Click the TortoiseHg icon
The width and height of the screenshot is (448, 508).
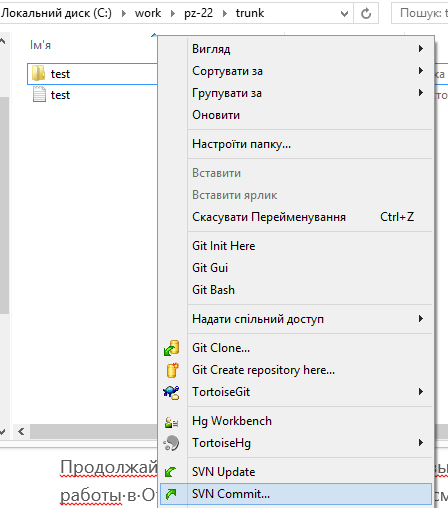[171, 443]
